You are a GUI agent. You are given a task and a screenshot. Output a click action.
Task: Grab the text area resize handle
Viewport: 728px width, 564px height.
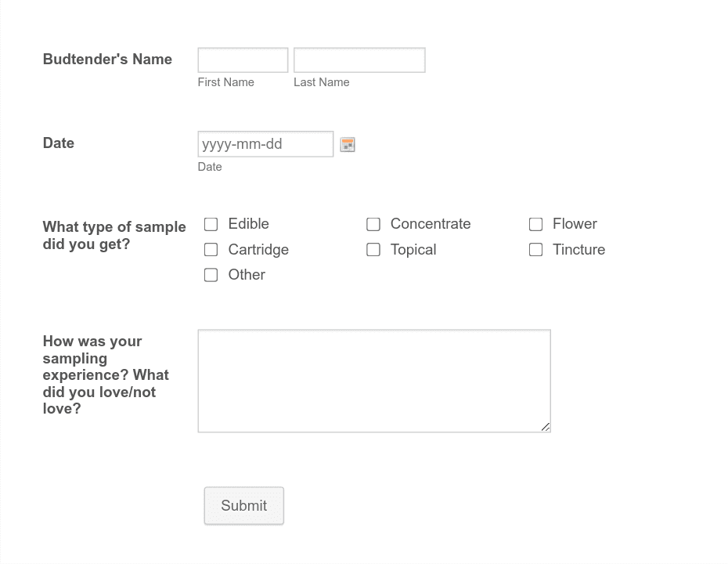pos(546,427)
